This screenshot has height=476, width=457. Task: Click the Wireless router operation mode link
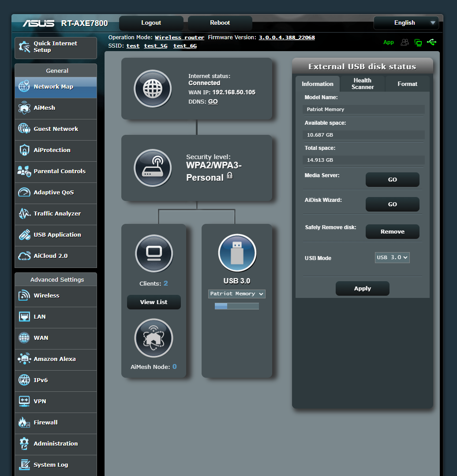(180, 37)
